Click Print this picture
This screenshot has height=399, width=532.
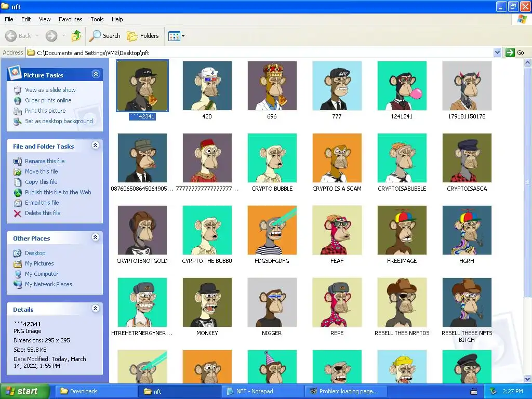(x=45, y=111)
